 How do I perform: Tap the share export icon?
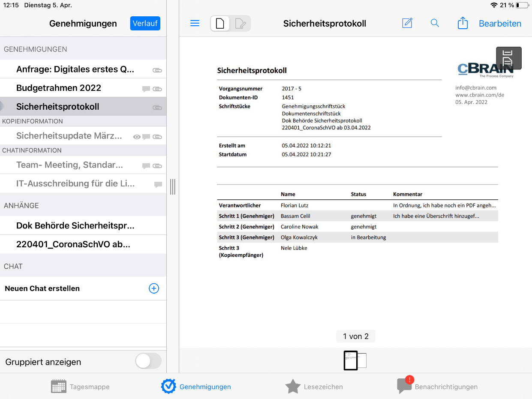point(463,23)
